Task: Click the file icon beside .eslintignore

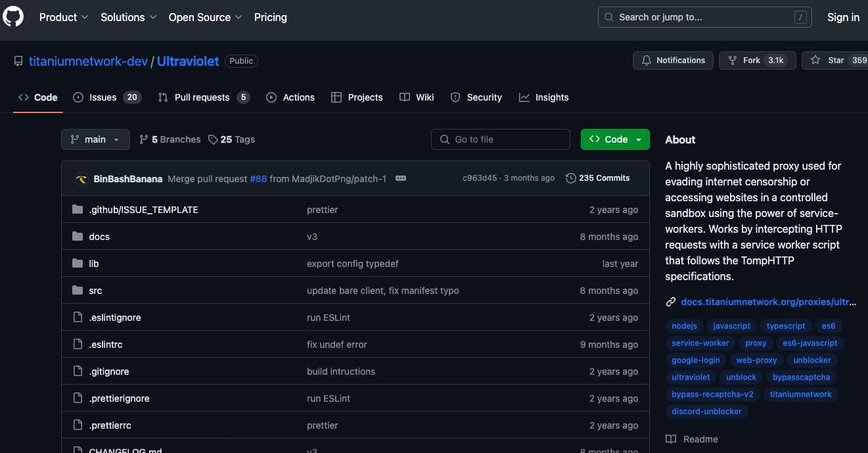Action: click(78, 318)
